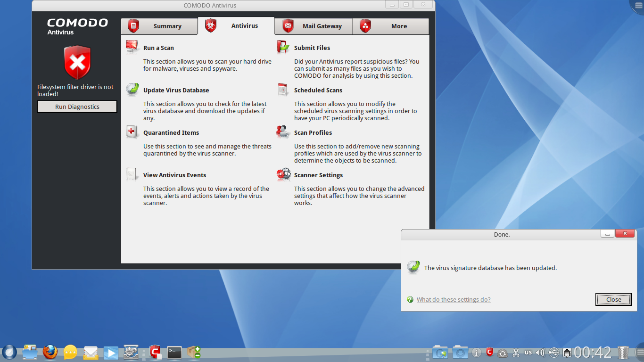Select the Antivirus tab
644x362 pixels.
coord(236,26)
